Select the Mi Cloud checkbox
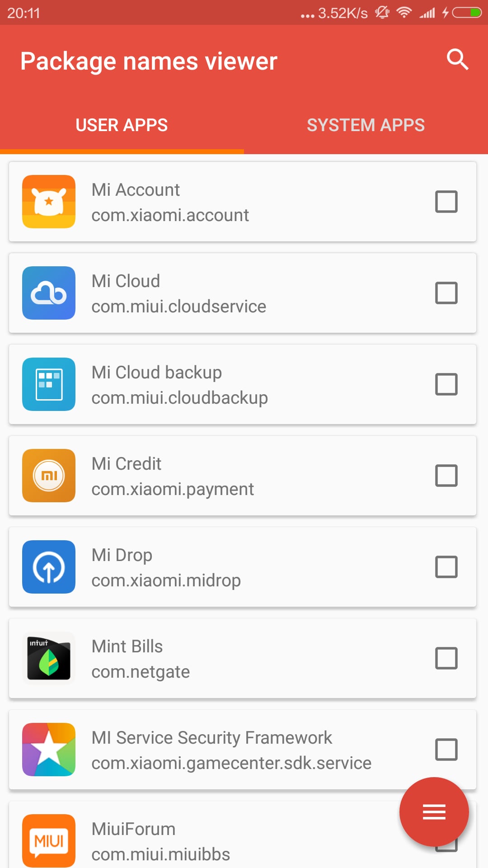 (446, 293)
